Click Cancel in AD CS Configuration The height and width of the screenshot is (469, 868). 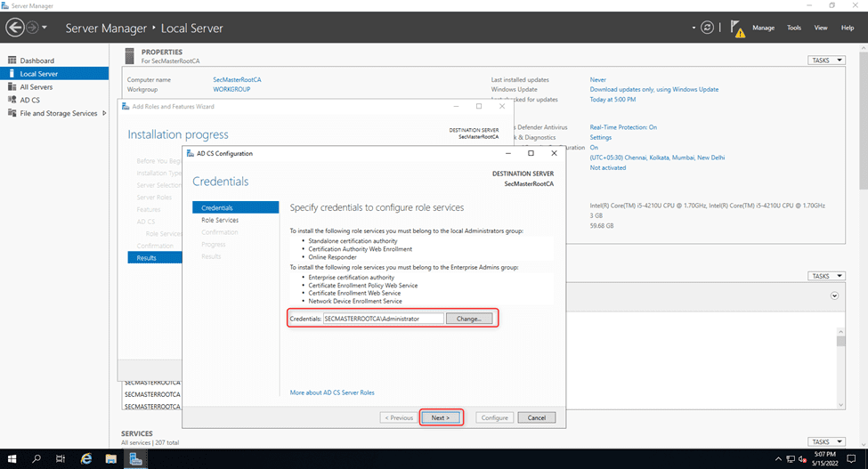click(x=537, y=417)
